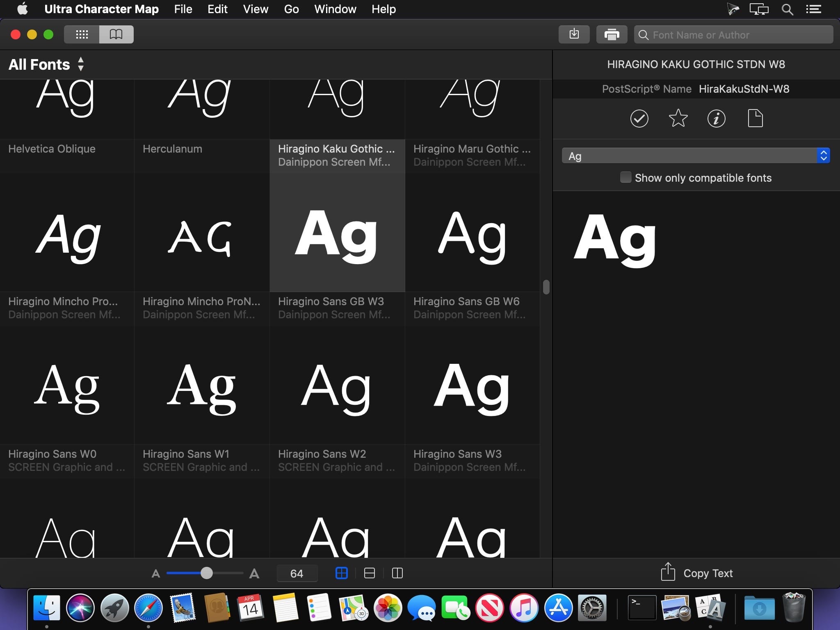Image resolution: width=840 pixels, height=630 pixels.
Task: Open Launchpad rocket icon in Dock
Action: point(114,607)
